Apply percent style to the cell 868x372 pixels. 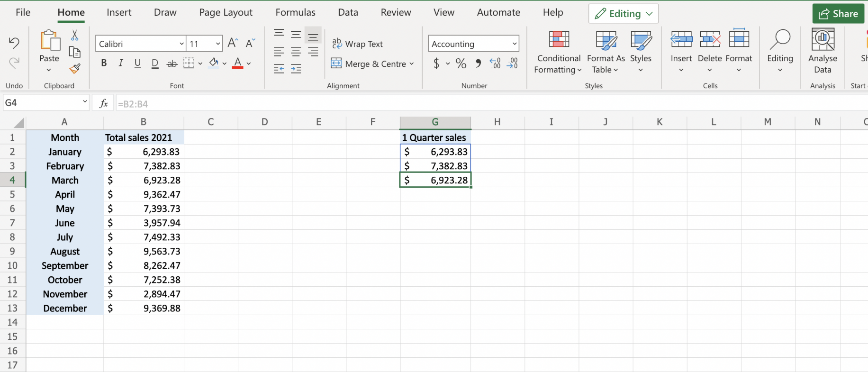click(x=461, y=64)
